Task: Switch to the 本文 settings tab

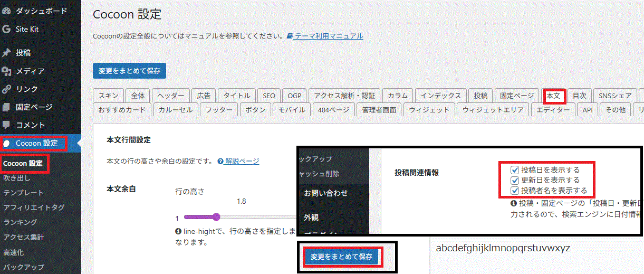Action: point(553,96)
